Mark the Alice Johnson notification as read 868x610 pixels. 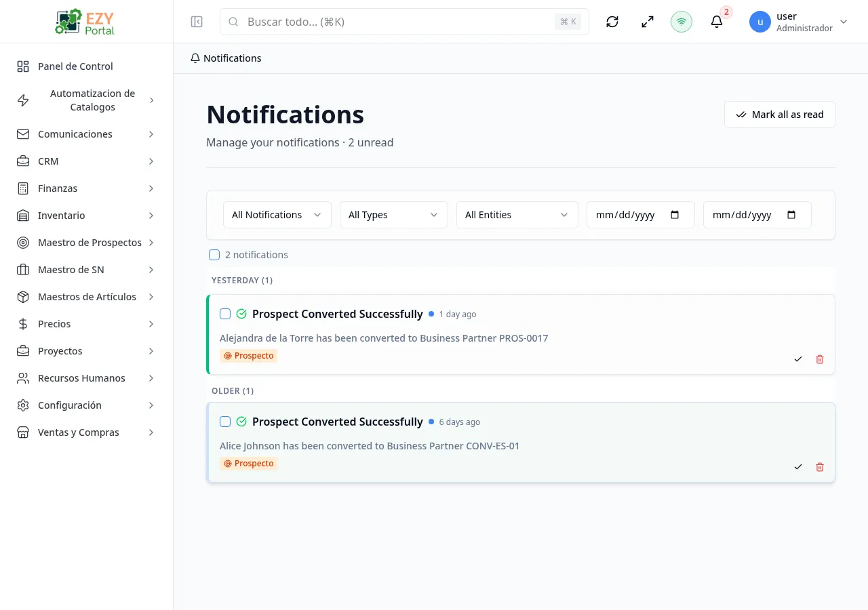(798, 467)
